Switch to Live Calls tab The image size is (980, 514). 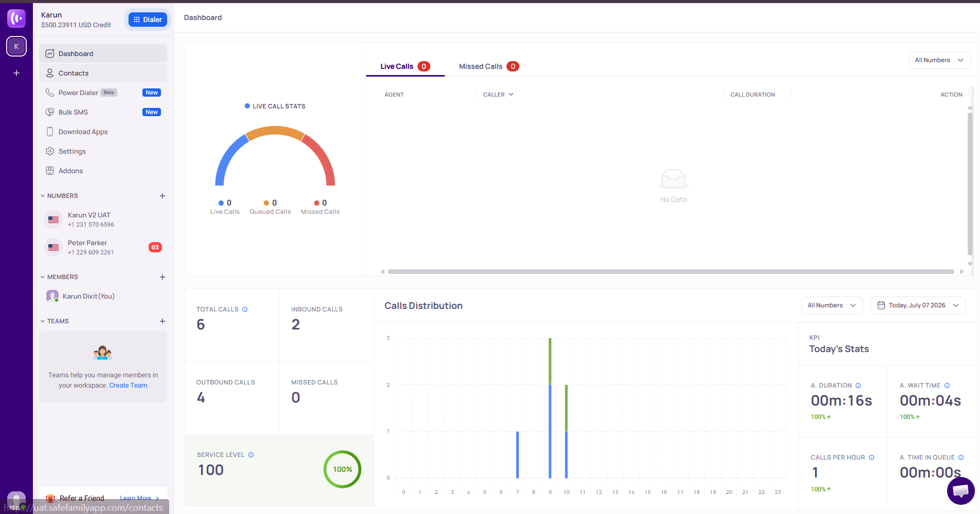pyautogui.click(x=405, y=66)
